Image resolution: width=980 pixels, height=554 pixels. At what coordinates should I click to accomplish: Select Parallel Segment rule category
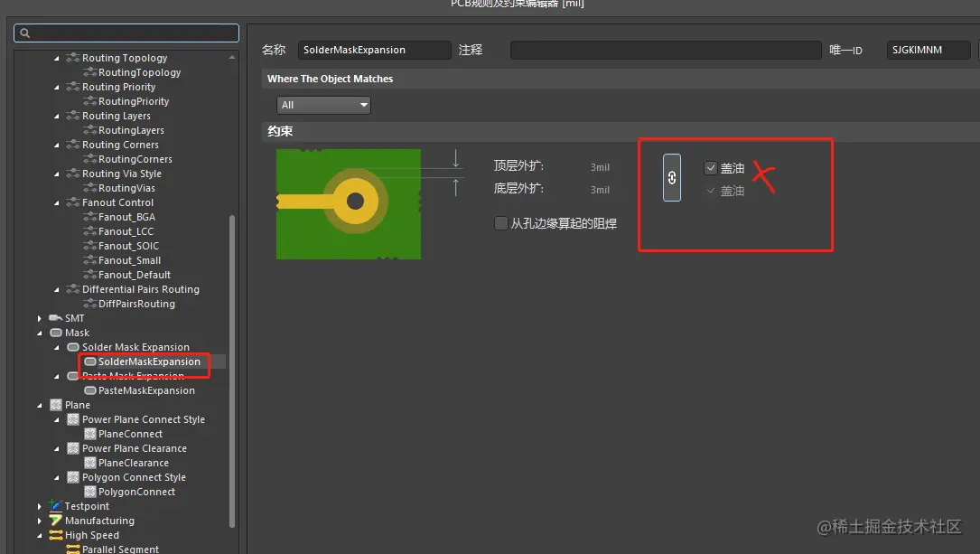pos(120,549)
